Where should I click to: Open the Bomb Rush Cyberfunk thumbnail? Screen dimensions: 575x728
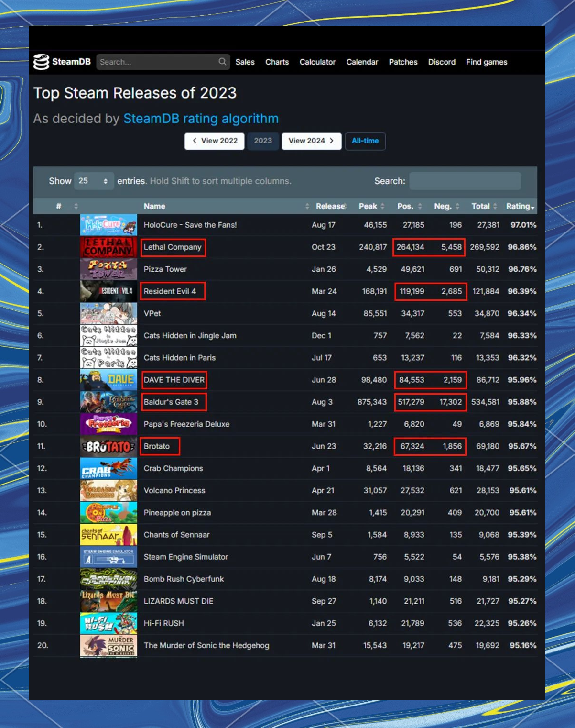point(108,579)
